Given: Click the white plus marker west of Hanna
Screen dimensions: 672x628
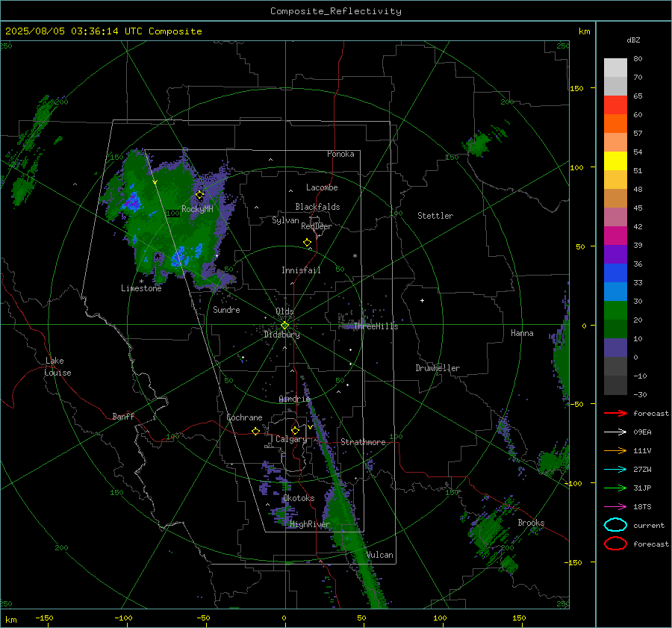Looking at the screenshot, I should pos(422,300).
